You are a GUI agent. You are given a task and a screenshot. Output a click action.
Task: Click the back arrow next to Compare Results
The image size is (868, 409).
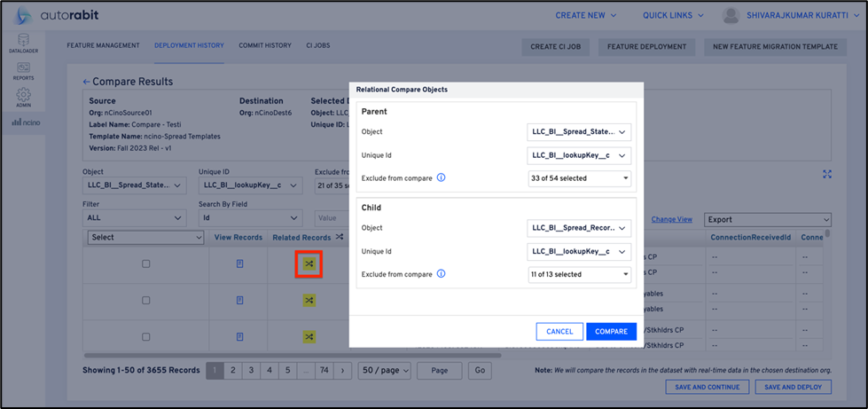pos(86,82)
